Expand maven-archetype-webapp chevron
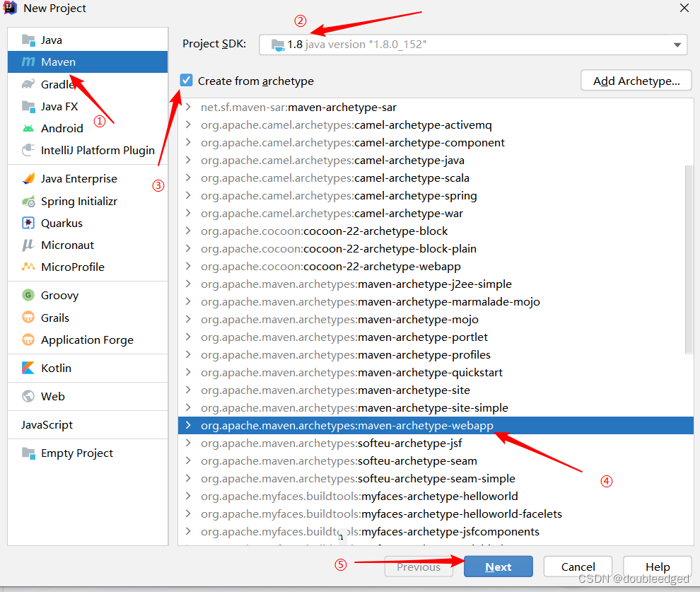Image resolution: width=700 pixels, height=592 pixels. tap(188, 425)
